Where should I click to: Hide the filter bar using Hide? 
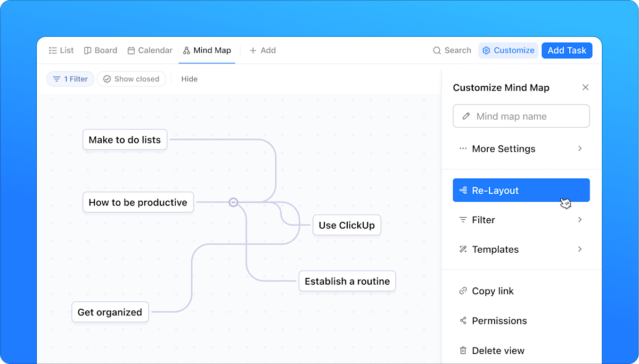point(189,78)
